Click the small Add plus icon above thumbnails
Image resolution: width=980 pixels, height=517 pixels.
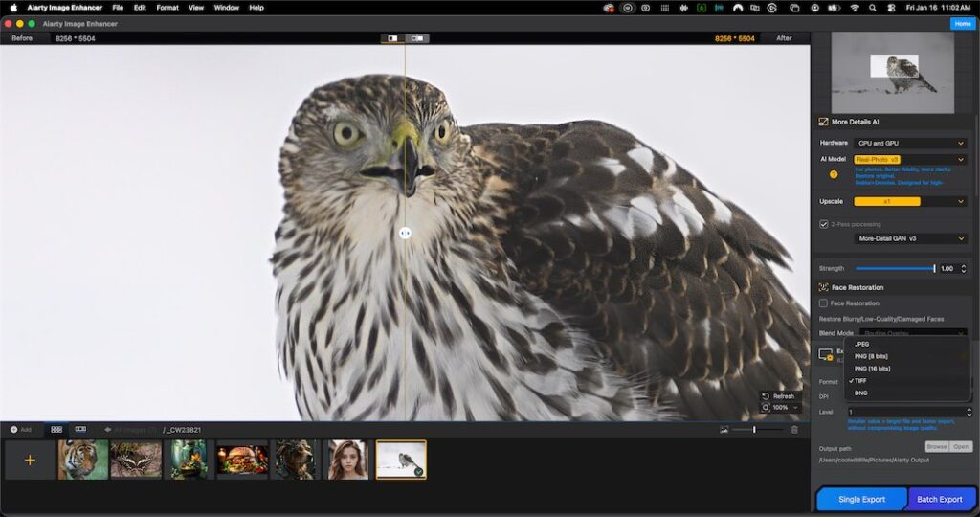pos(13,430)
